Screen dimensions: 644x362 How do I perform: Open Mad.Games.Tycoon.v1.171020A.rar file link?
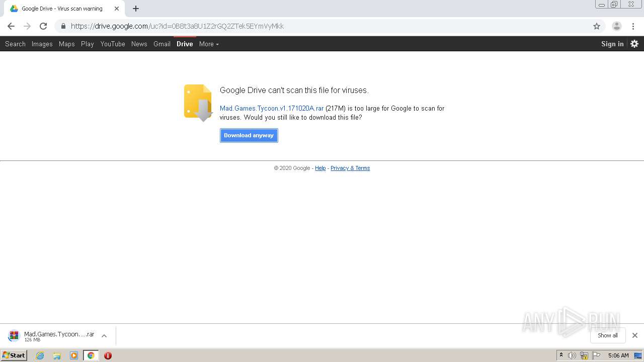[x=272, y=108]
